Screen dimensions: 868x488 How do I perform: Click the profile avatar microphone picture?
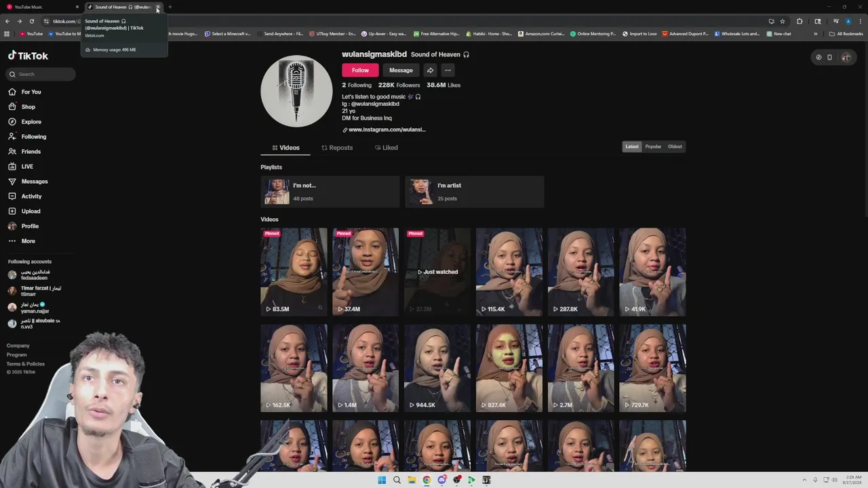tap(296, 91)
